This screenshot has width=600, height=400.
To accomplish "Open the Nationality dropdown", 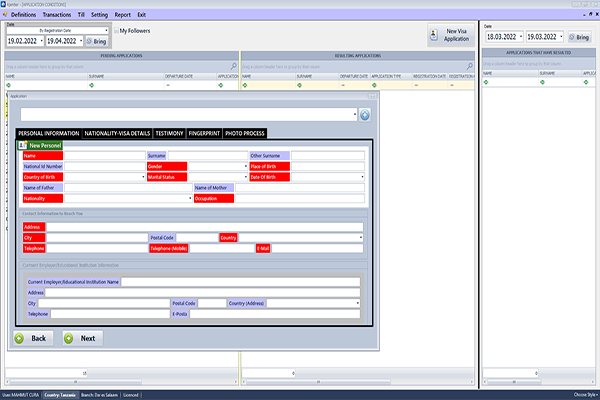I will point(189,198).
